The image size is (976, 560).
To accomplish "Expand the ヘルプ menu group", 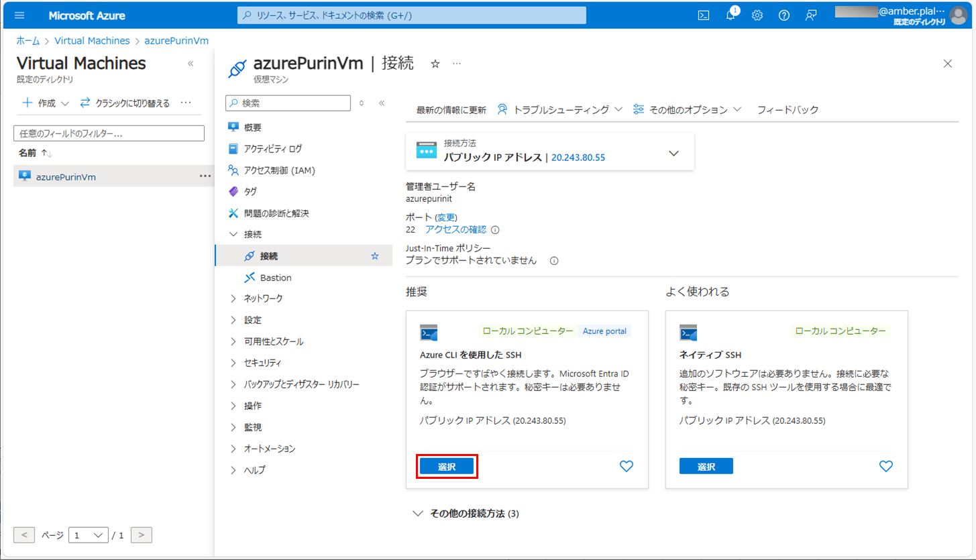I will point(233,470).
